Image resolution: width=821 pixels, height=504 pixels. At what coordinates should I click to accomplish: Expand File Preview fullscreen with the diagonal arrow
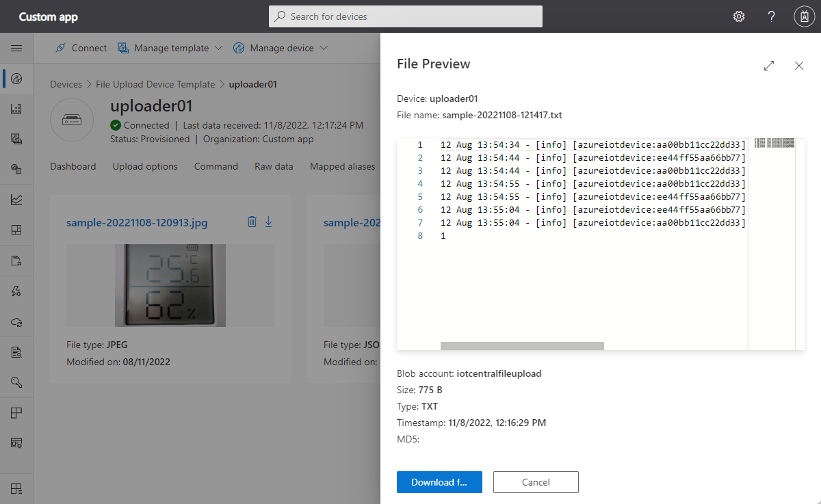(768, 66)
